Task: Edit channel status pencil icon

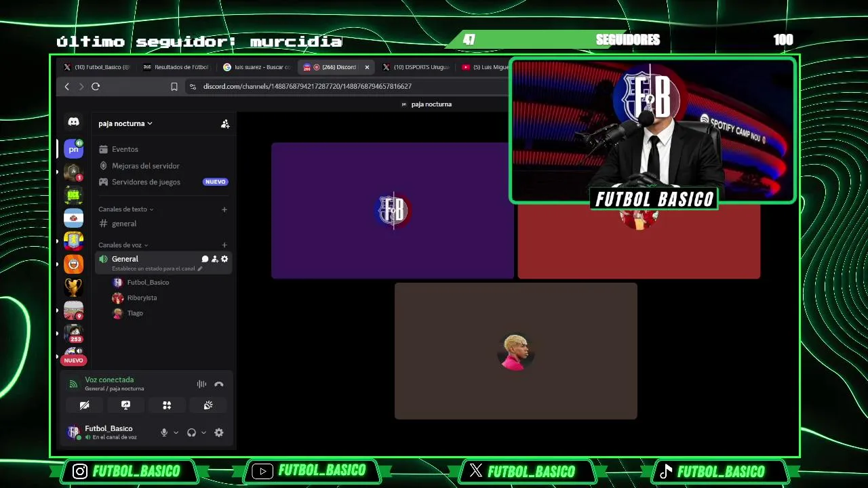Action: 199,269
